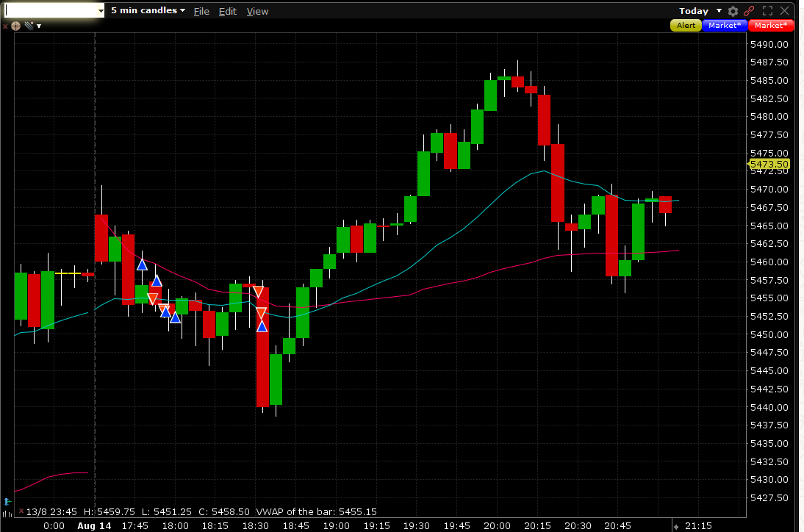804x532 pixels.
Task: Click the arrow icon beside 21:15
Action: pyautogui.click(x=676, y=526)
